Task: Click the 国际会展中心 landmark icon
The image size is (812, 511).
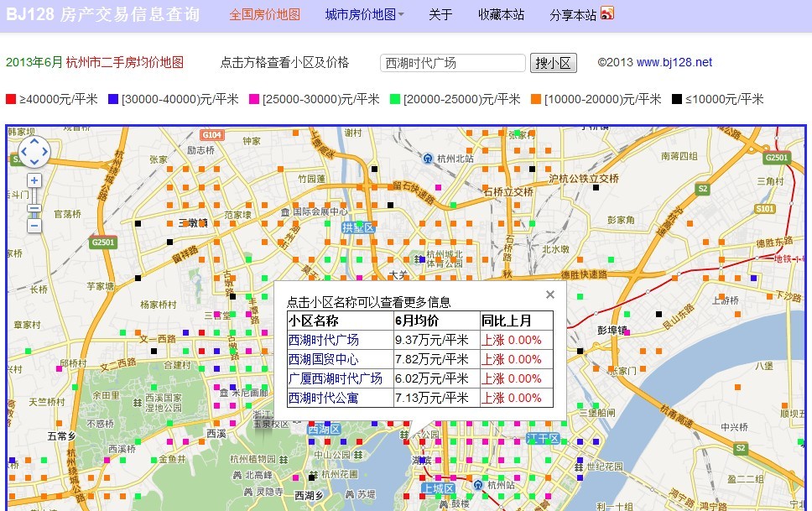Action: pos(285,212)
